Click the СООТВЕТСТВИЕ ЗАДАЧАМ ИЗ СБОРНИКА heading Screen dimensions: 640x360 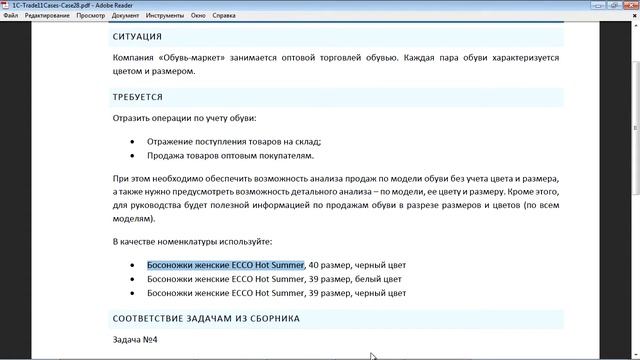tap(206, 319)
